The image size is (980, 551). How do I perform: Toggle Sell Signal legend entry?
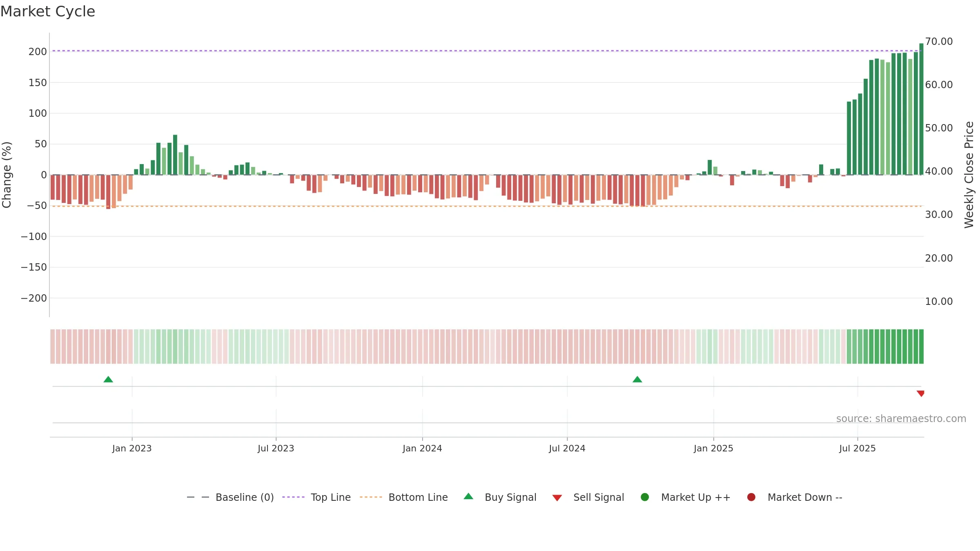(588, 497)
